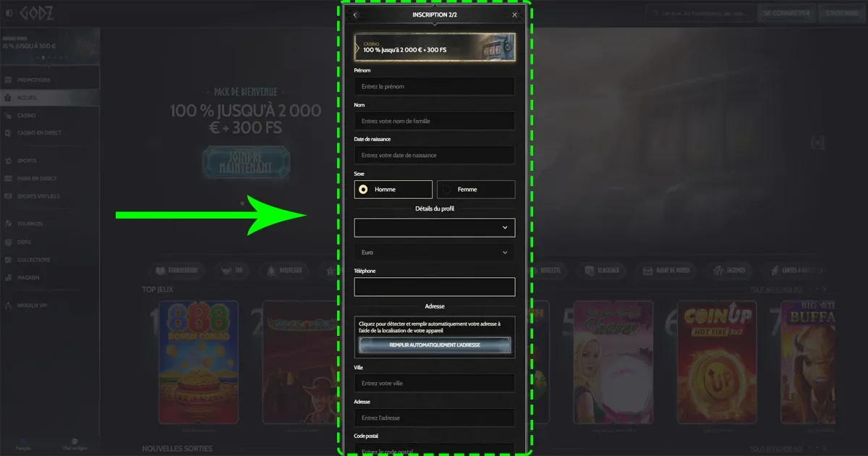Open Sports from the sidebar icon
Screen dimensions: 868x456
click(x=8, y=161)
